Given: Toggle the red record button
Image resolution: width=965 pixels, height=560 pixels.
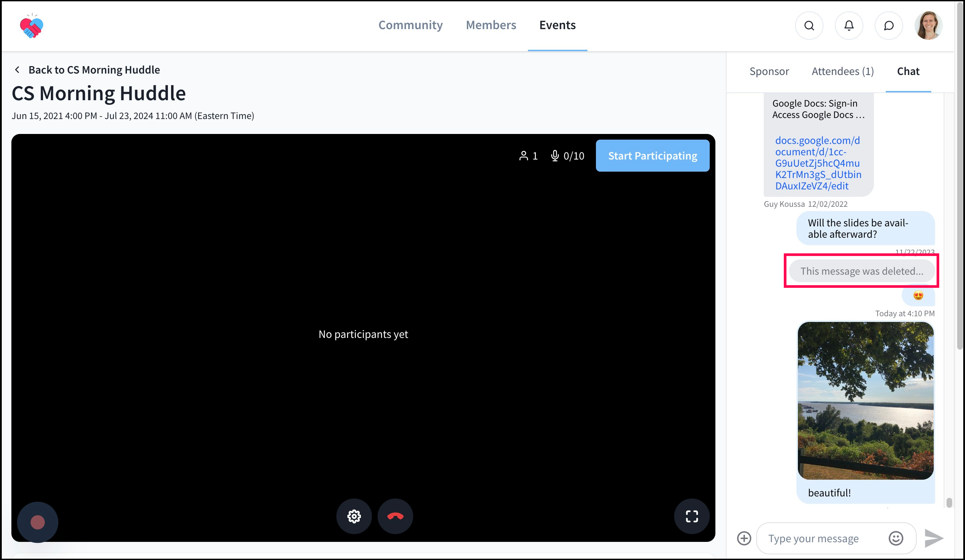Looking at the screenshot, I should [x=38, y=522].
